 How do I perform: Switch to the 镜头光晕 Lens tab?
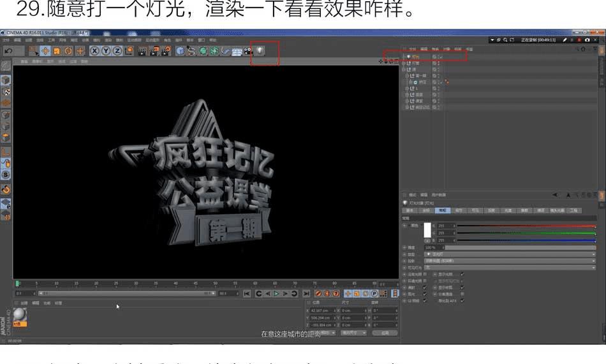pyautogui.click(x=558, y=210)
